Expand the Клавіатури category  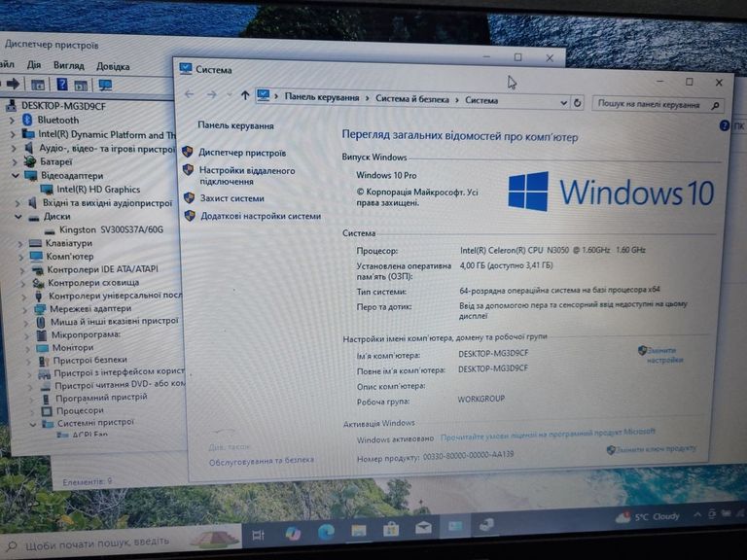(20, 244)
